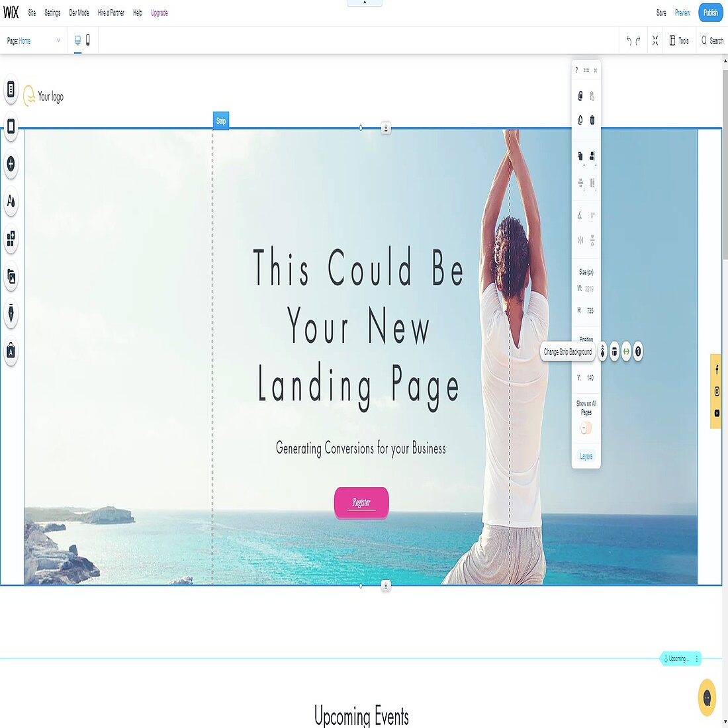728x728 pixels.
Task: Duplicate the strip using the copy icon
Action: click(x=580, y=95)
